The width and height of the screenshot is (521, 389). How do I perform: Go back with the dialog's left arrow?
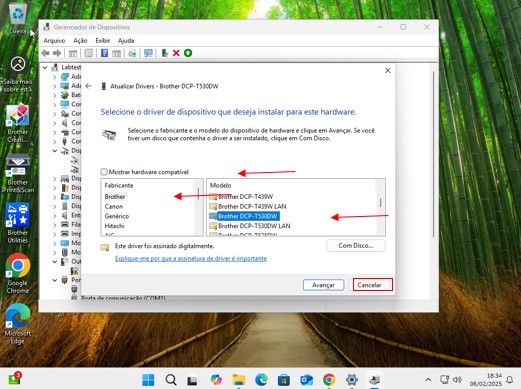[88, 86]
